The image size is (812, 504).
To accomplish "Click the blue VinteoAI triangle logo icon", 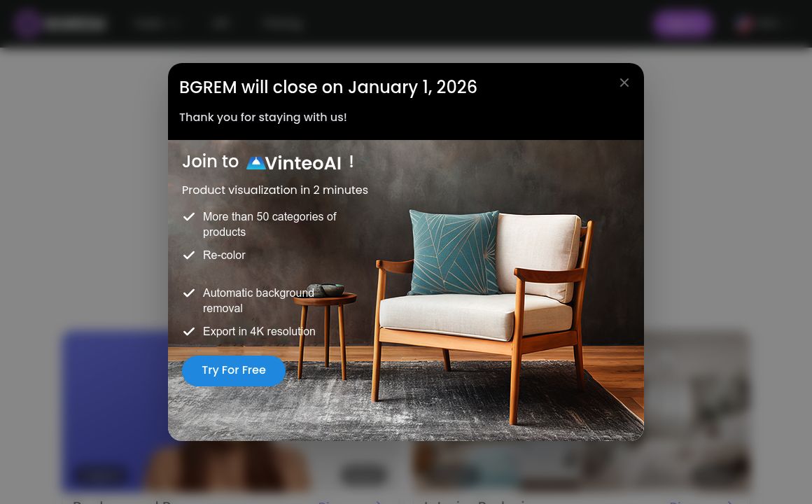I will coord(255,163).
